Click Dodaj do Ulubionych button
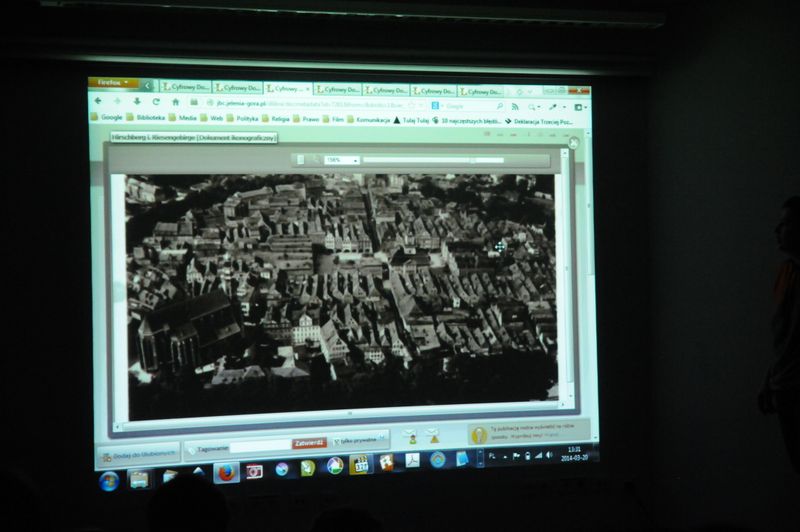Viewport: 800px width, 532px height. tap(138, 455)
